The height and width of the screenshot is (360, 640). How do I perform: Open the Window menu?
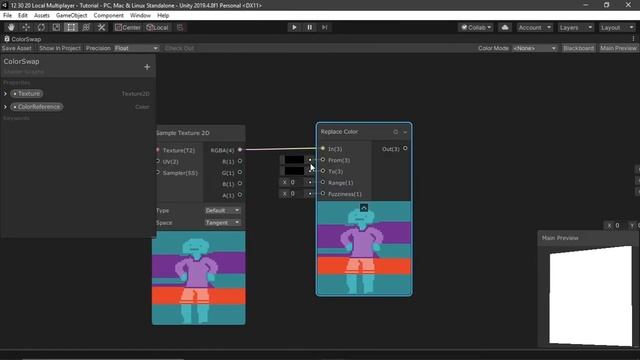click(140, 16)
